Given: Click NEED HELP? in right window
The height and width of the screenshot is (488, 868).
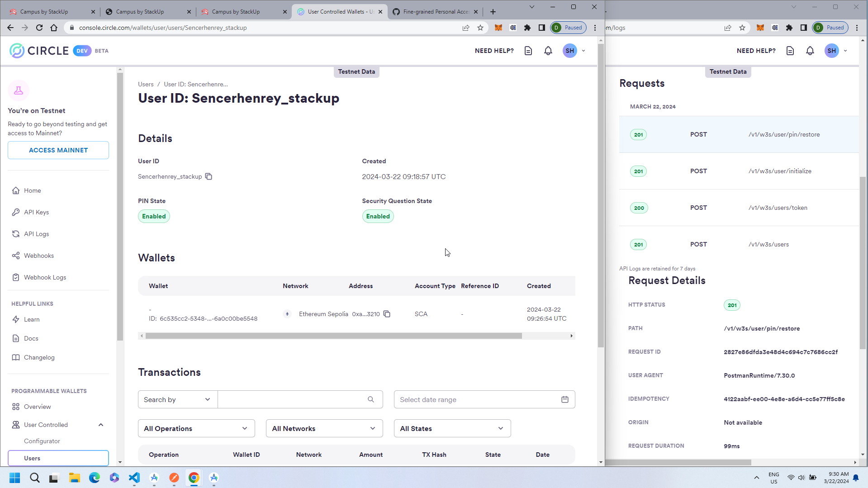Looking at the screenshot, I should coord(756,51).
